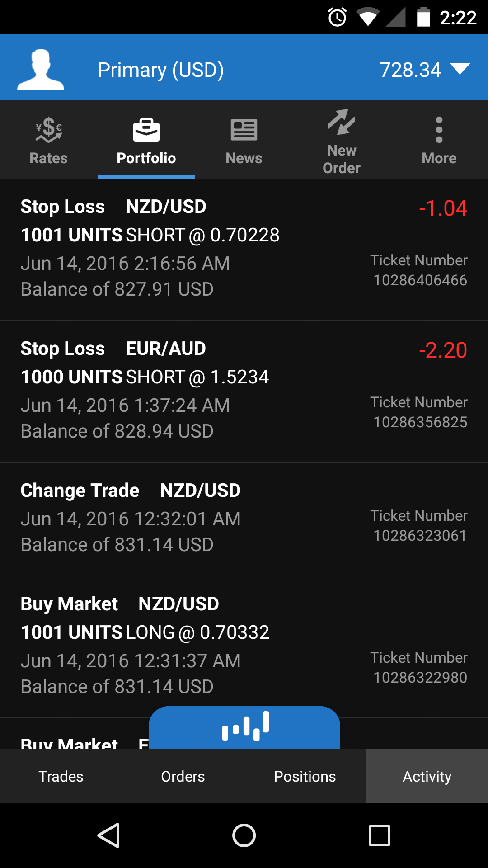The width and height of the screenshot is (488, 868).
Task: Open the Change Trade NZD/USD entry
Action: (244, 519)
